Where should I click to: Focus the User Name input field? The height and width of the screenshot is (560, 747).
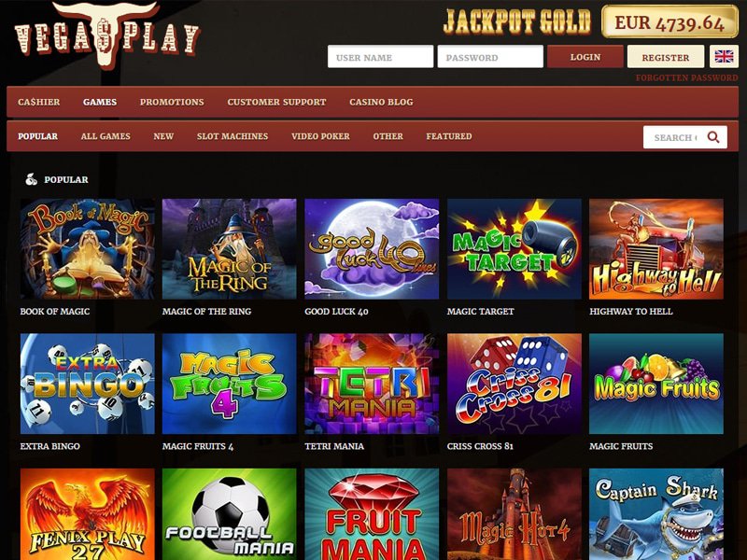click(x=381, y=57)
